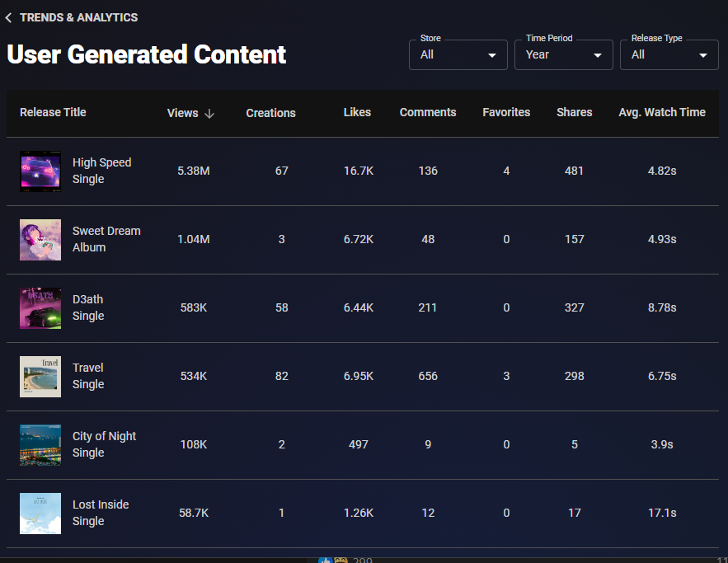Click the 211 comments value

(428, 307)
